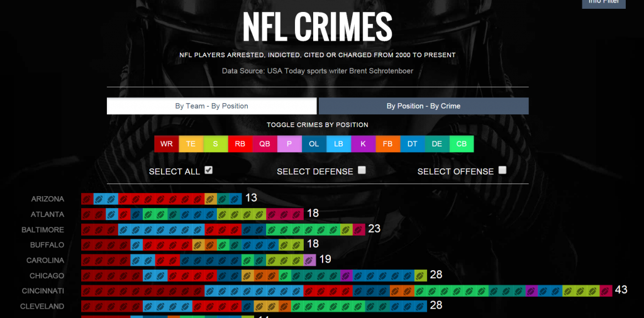Click the purple K football in Chicago row
This screenshot has height=318, width=644.
[x=347, y=276]
